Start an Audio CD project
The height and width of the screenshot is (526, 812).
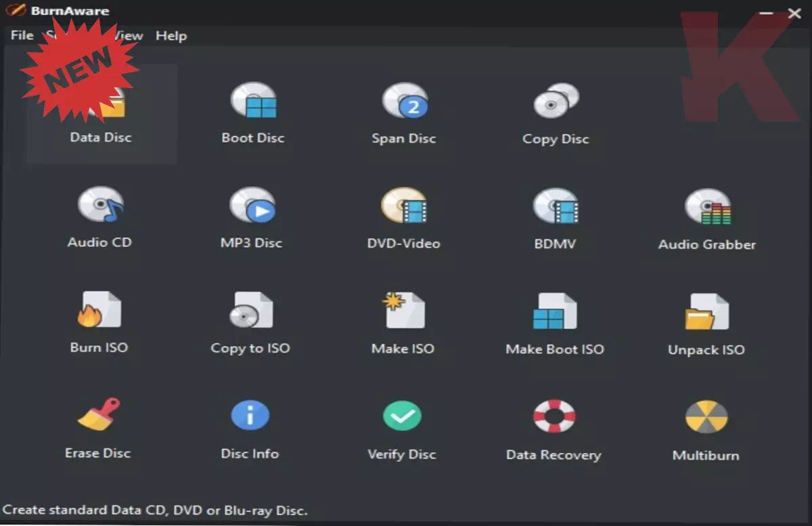point(99,218)
